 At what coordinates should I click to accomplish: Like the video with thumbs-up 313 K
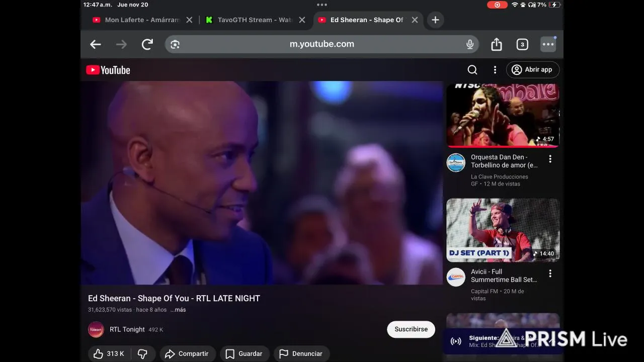click(109, 354)
